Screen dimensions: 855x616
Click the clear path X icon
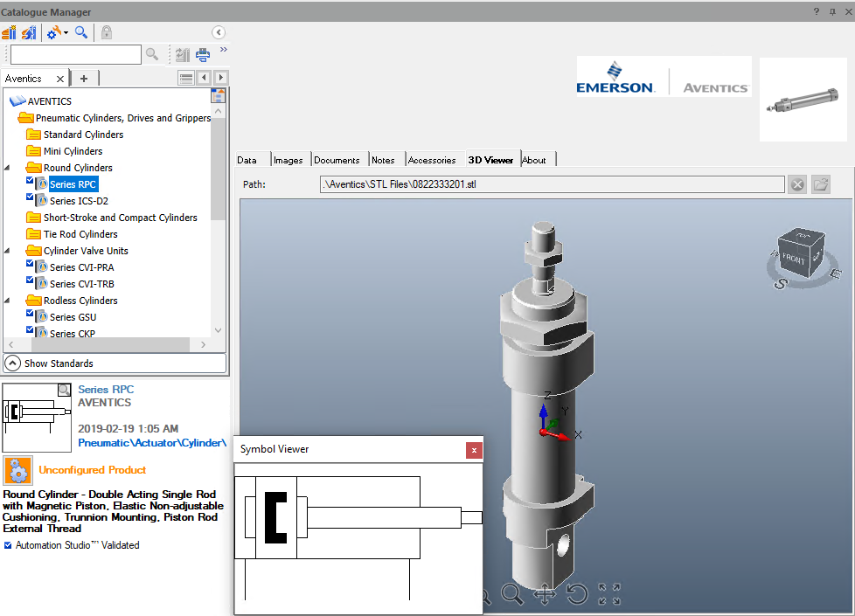pos(796,184)
